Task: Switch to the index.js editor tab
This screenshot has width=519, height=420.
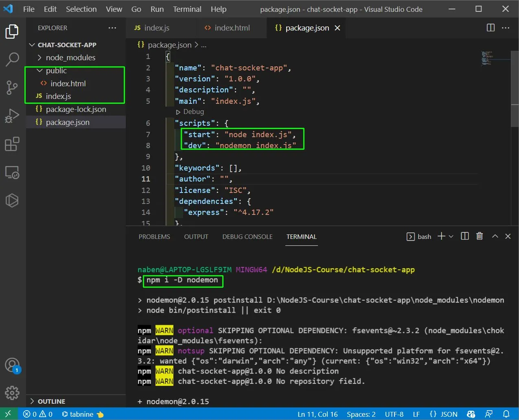Action: tap(161, 28)
